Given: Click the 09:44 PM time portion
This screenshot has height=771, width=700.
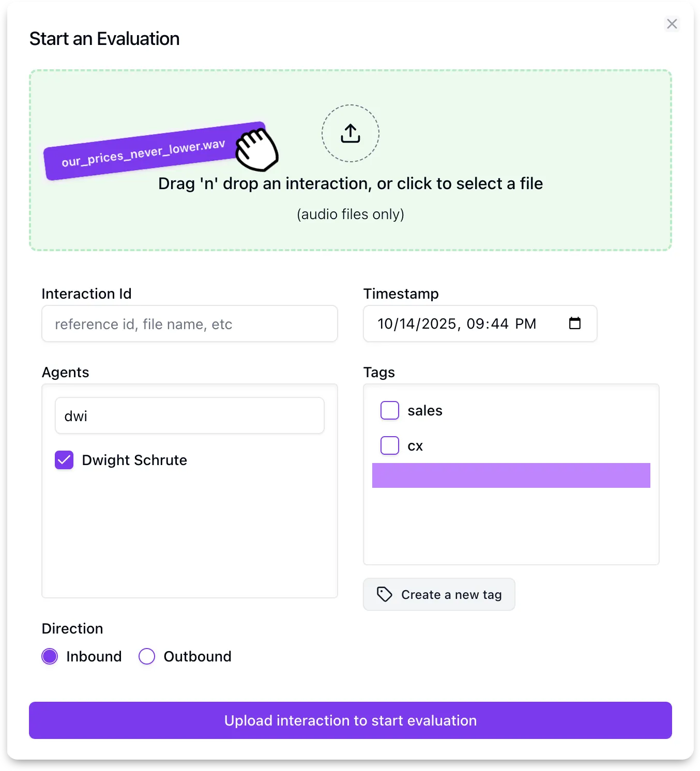Looking at the screenshot, I should 501,323.
